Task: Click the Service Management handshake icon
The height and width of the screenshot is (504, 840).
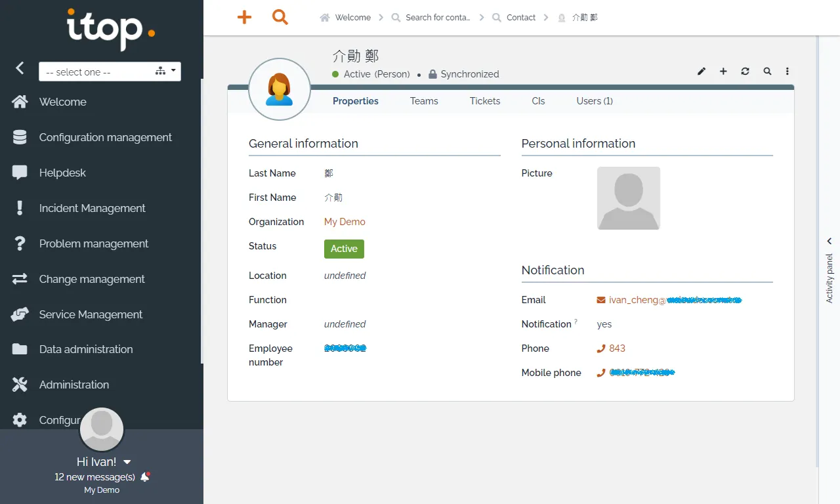Action: click(x=20, y=314)
